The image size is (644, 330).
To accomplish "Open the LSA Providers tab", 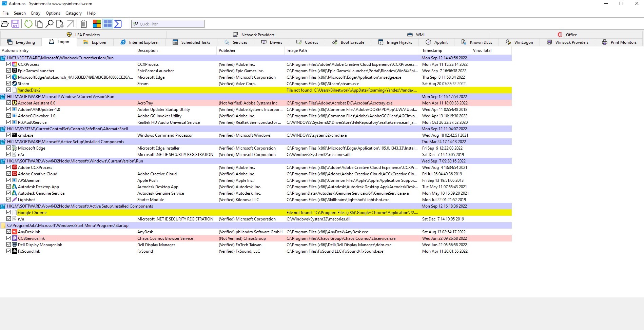I will 83,35.
